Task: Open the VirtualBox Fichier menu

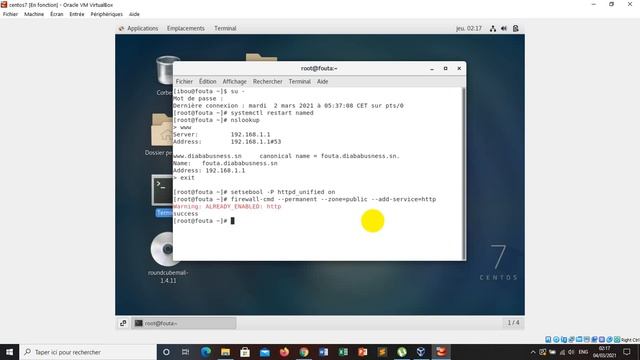Action: point(10,14)
